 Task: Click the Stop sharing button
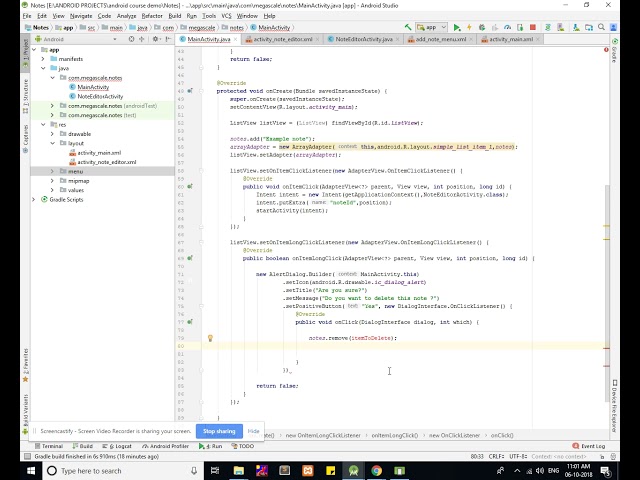pos(219,431)
